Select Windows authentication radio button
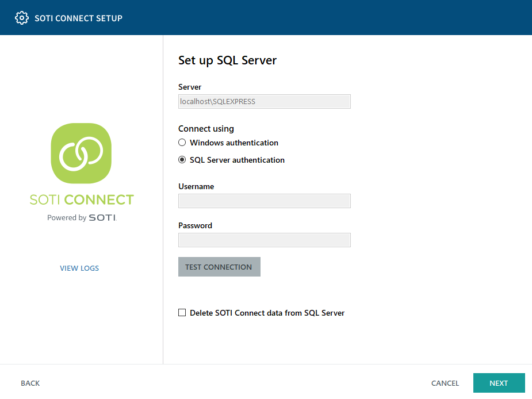Viewport: 532px width, 399px height. (x=182, y=143)
